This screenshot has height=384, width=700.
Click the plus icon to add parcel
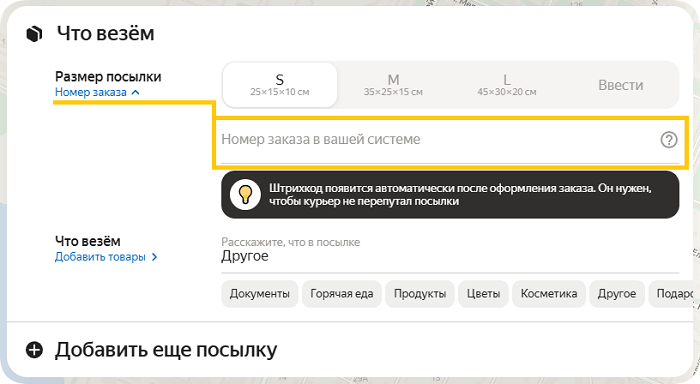pos(34,350)
